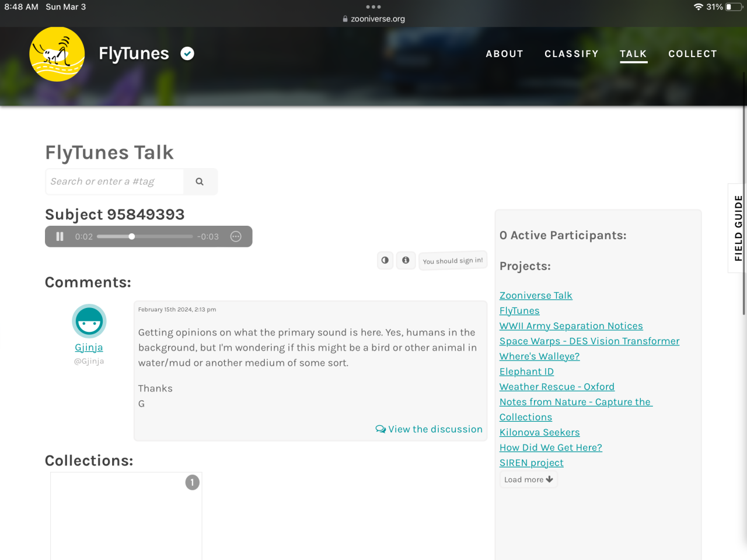The height and width of the screenshot is (560, 747).
Task: Open the COLLECT navigation tab
Action: coord(693,54)
